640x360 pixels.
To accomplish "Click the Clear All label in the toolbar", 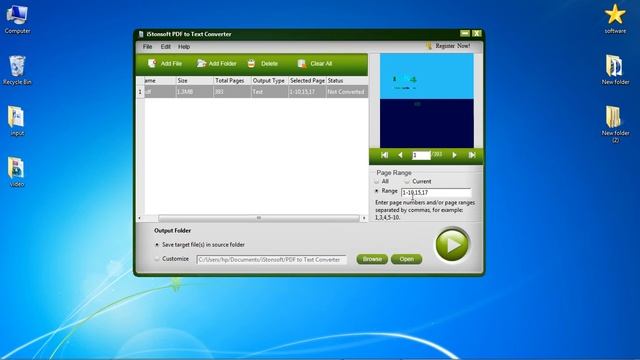I will pos(321,64).
